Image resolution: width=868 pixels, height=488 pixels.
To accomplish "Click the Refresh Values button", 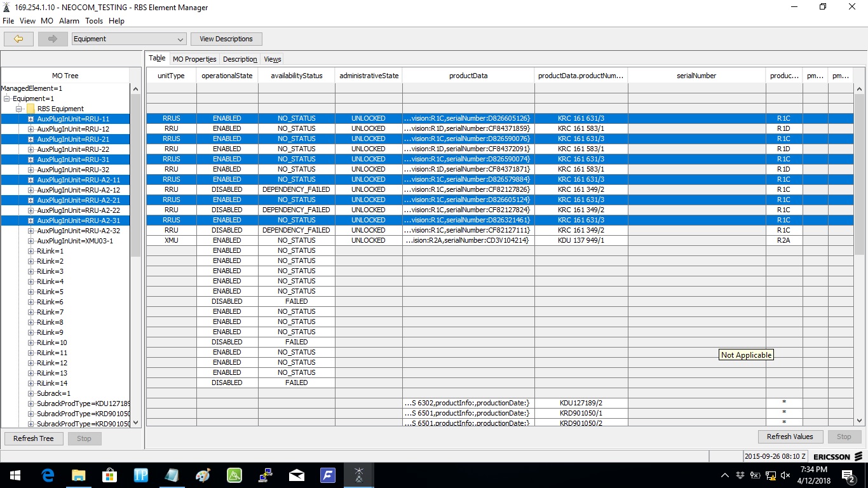I will click(790, 437).
